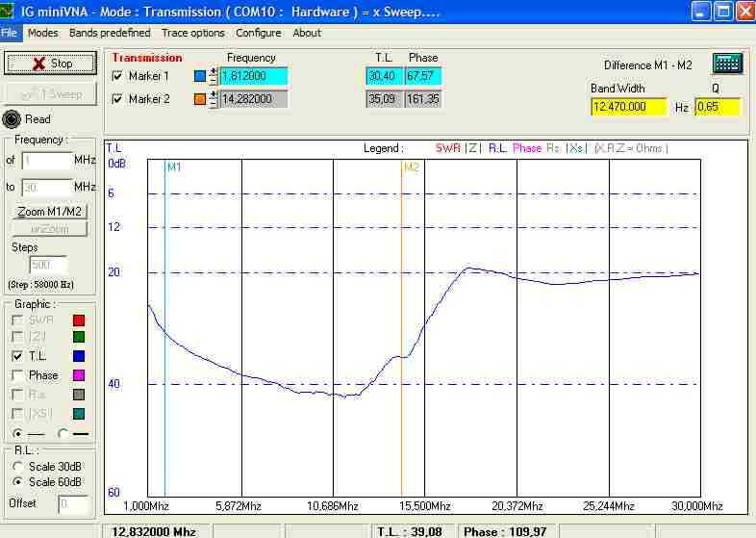Click the miniVNA app icon in title bar
756x538 pixels.
point(9,11)
